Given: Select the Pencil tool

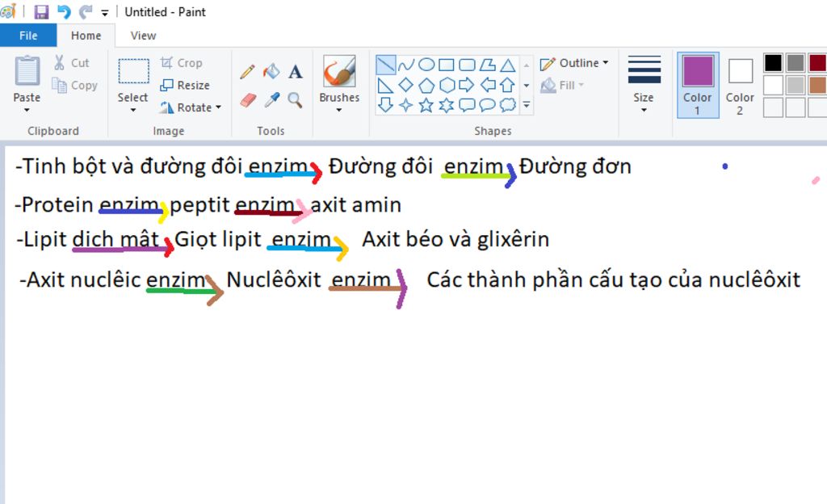Looking at the screenshot, I should pyautogui.click(x=247, y=71).
